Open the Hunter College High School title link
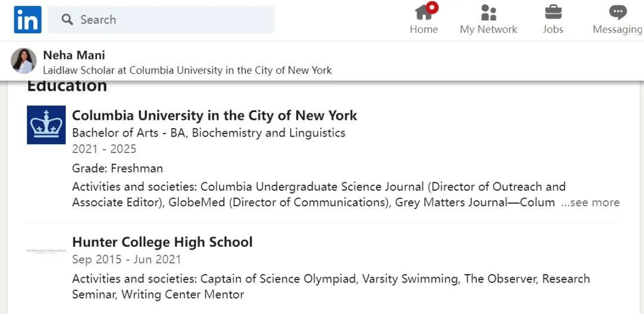 [x=162, y=242]
